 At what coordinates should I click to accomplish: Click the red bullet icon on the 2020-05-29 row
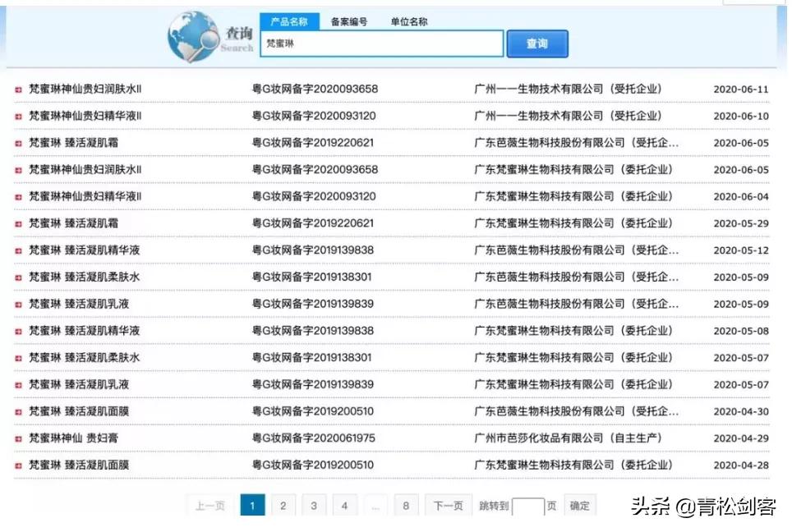point(19,224)
